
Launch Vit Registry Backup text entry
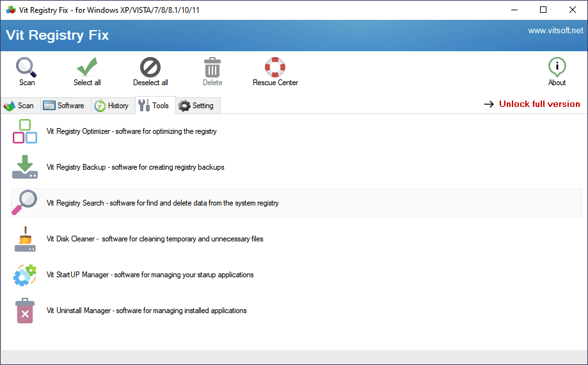(136, 167)
